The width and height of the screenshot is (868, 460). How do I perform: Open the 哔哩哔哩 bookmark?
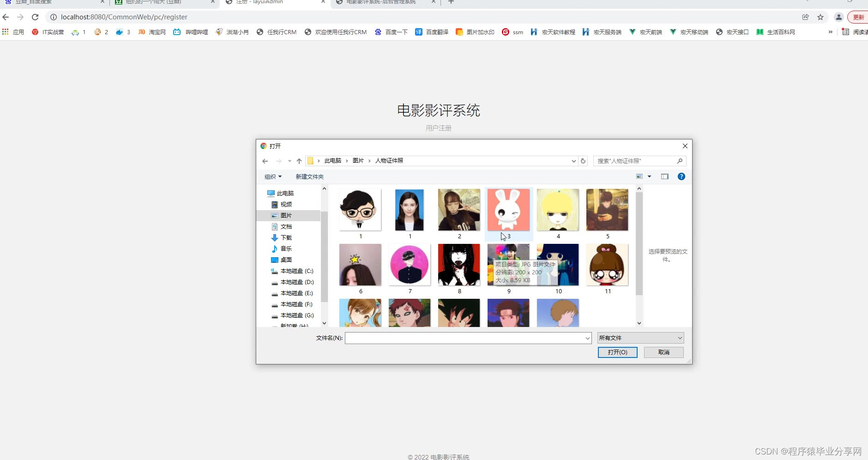click(191, 32)
